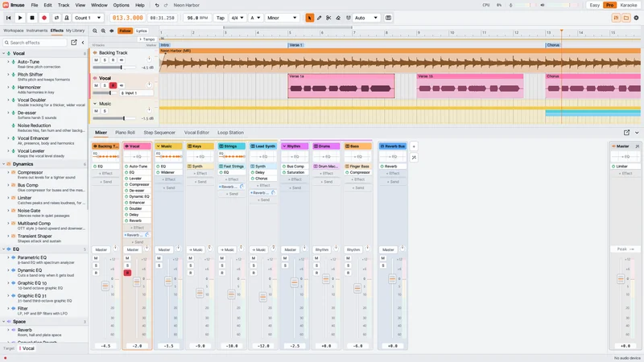Click the Search effects field
The width and height of the screenshot is (644, 362).
click(x=35, y=43)
